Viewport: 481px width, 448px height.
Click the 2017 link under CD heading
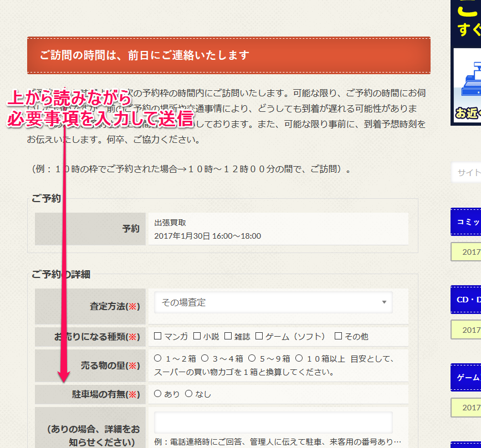[466, 329]
